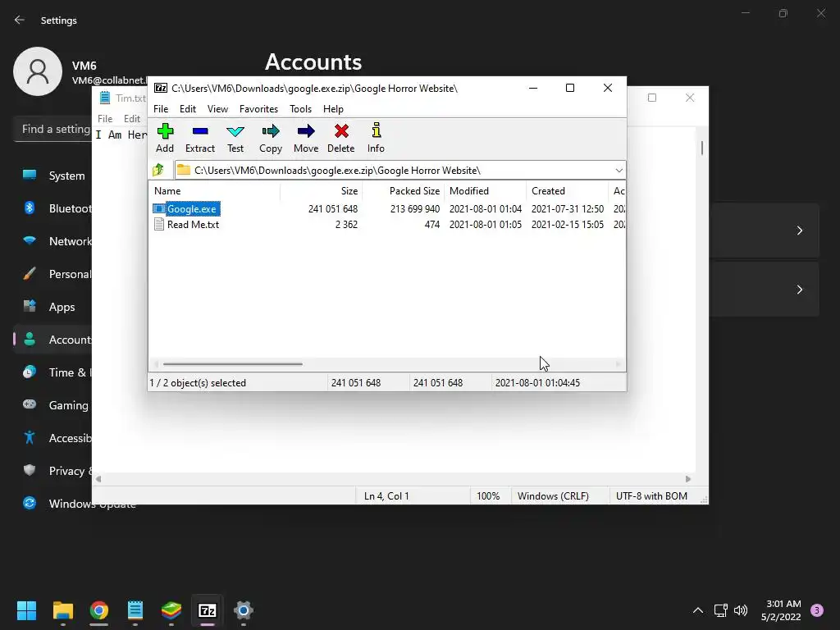Go up one folder level in 7-Zip
The width and height of the screenshot is (840, 630).
click(158, 171)
